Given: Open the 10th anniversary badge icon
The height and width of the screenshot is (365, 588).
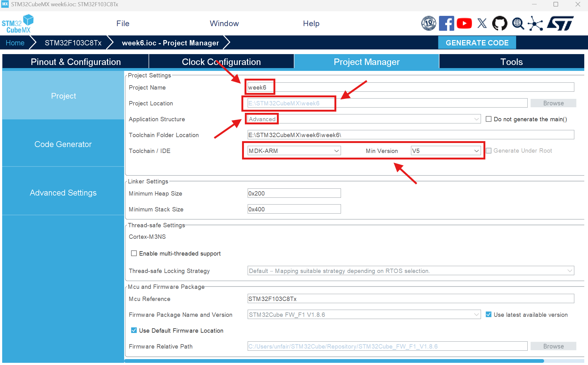Looking at the screenshot, I should 429,23.
